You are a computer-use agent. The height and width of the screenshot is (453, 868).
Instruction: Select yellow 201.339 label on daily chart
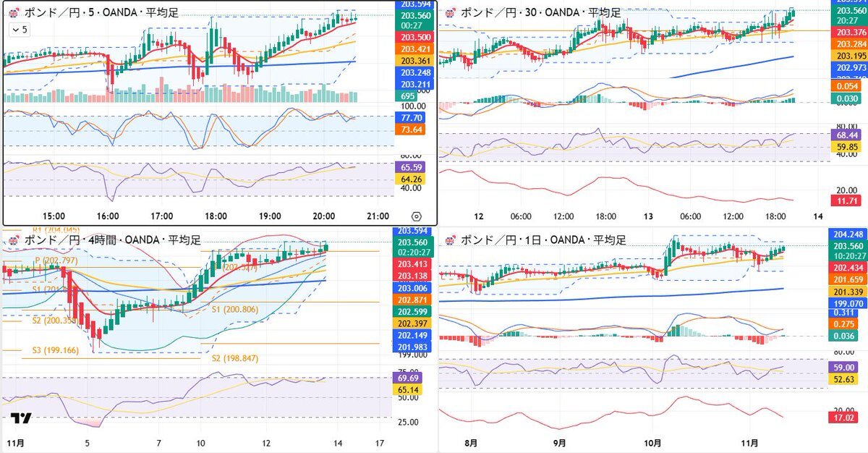849,291
